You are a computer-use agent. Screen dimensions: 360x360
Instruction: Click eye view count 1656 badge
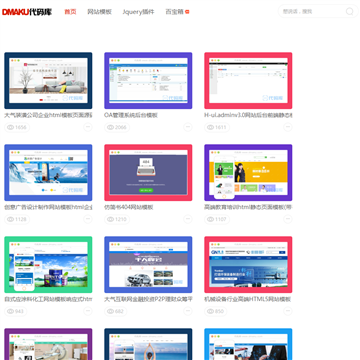point(17,127)
